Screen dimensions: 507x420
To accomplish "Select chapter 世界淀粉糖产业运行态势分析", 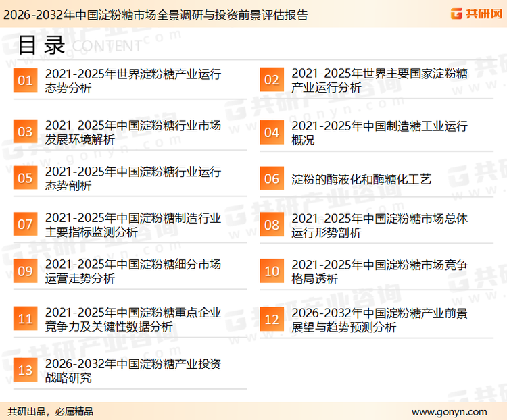I will [133, 81].
